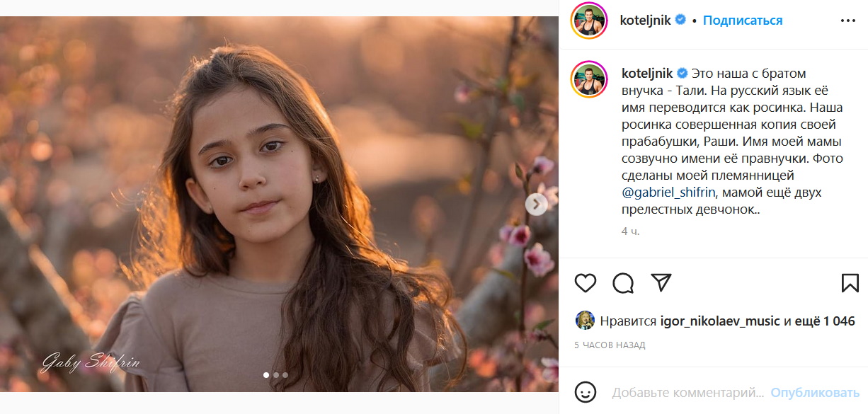Click koteljnik profile avatar in post header
868x414 pixels.
coord(589,21)
